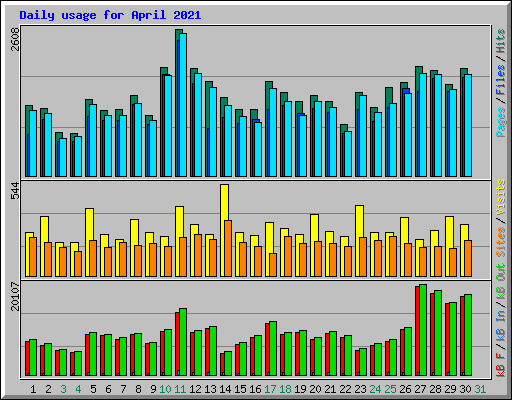
Task: Click day label 21 on the x-axis
Action: point(330,389)
